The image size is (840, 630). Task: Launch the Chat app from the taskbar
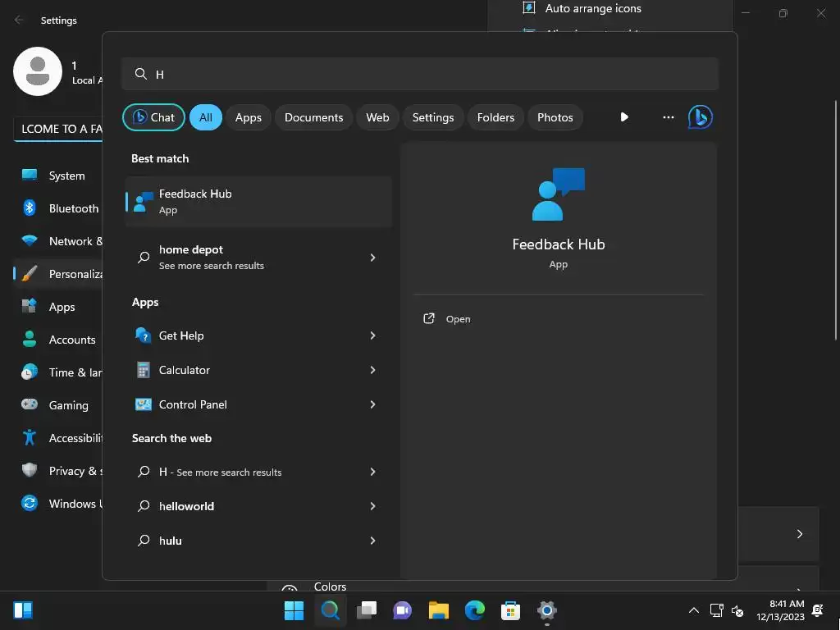[402, 610]
